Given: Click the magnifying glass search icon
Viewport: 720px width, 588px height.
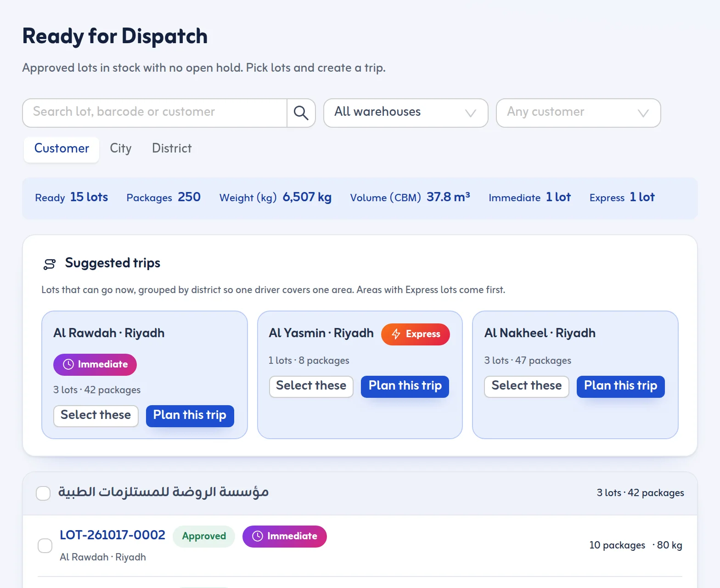Looking at the screenshot, I should click(x=301, y=113).
